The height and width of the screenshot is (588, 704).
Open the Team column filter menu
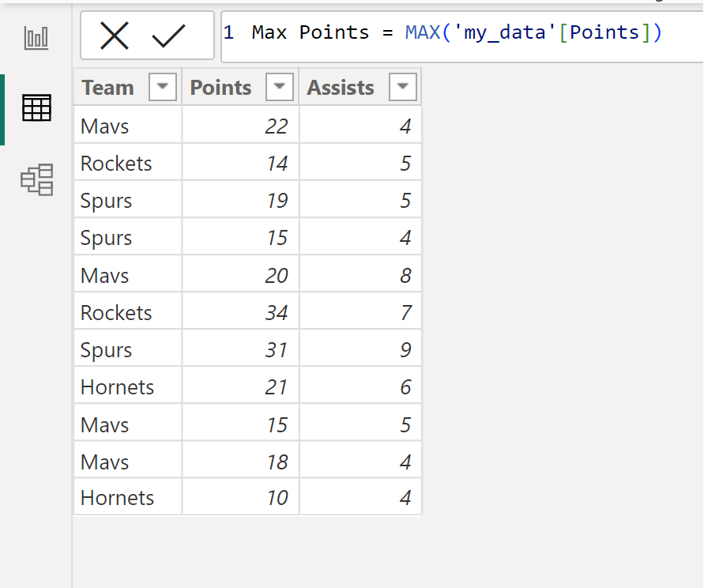point(162,87)
